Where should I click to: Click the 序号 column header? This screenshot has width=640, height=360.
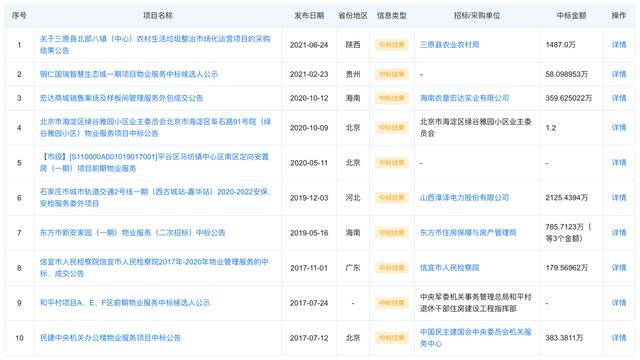click(x=19, y=16)
